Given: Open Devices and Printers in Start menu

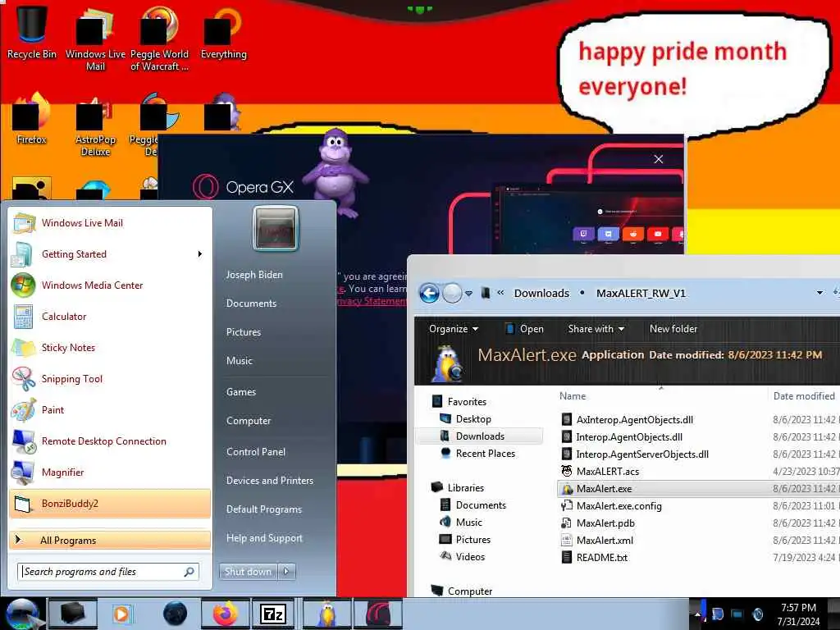Looking at the screenshot, I should click(269, 481).
